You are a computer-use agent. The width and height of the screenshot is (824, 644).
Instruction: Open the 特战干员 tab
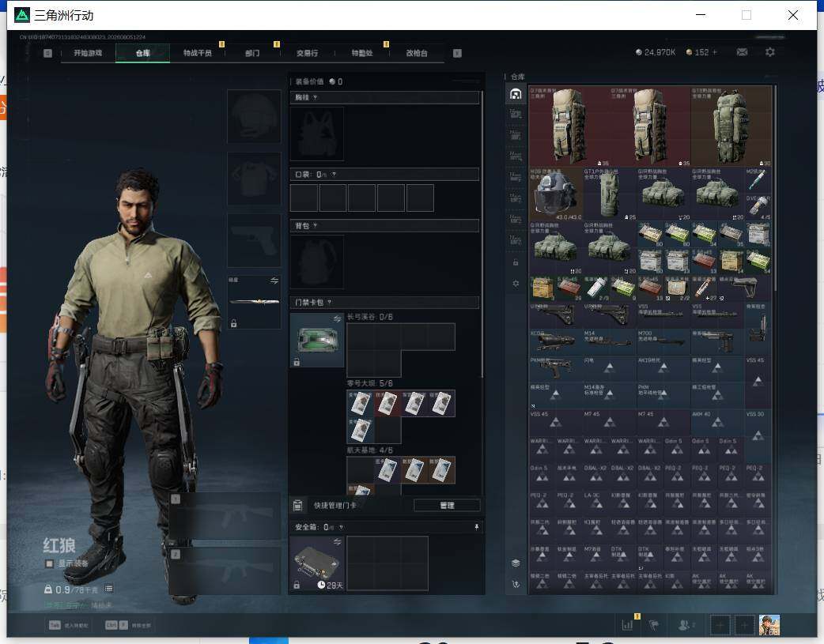[197, 53]
